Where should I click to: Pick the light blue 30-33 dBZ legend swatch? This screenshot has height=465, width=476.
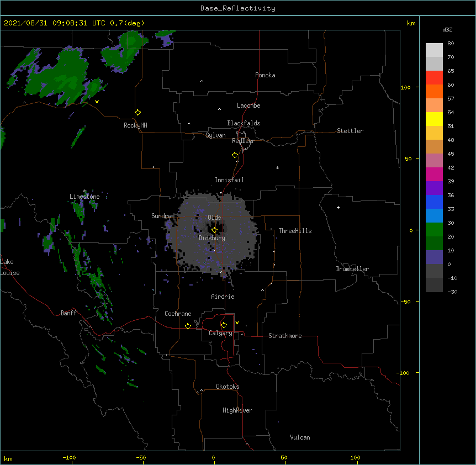[x=434, y=216]
